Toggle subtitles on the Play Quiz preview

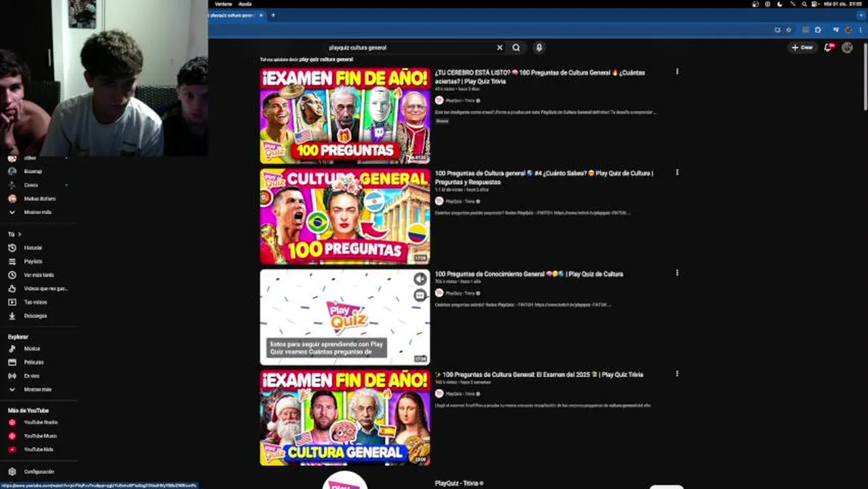pyautogui.click(x=420, y=295)
